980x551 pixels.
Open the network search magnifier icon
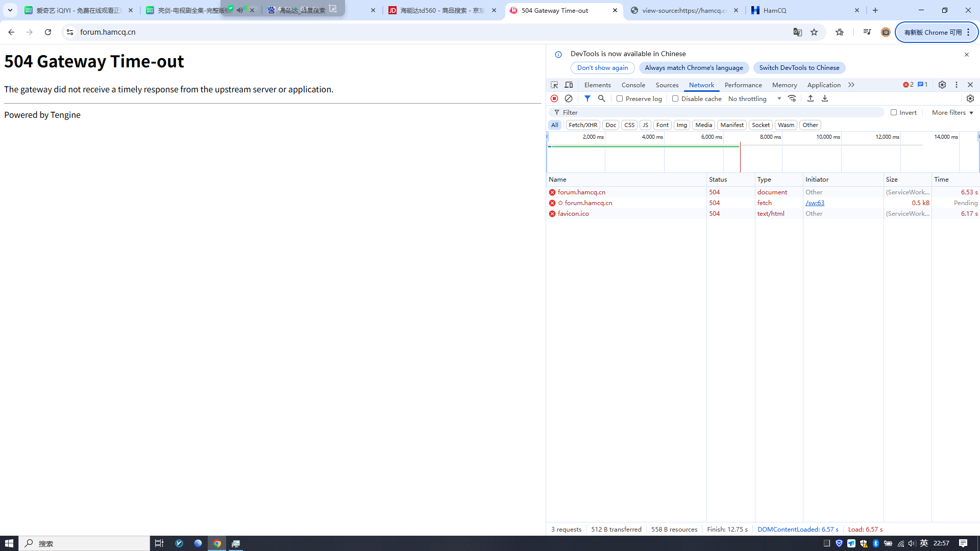point(602,98)
